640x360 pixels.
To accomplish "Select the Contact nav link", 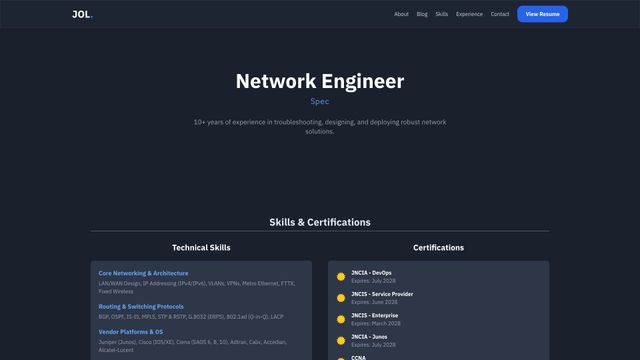I will pyautogui.click(x=500, y=14).
